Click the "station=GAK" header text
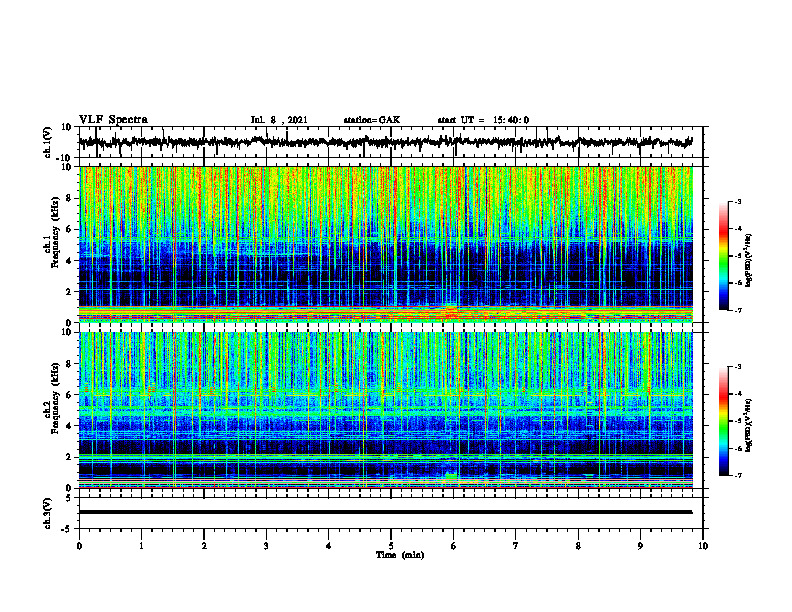The width and height of the screenshot is (792, 612). tap(372, 120)
